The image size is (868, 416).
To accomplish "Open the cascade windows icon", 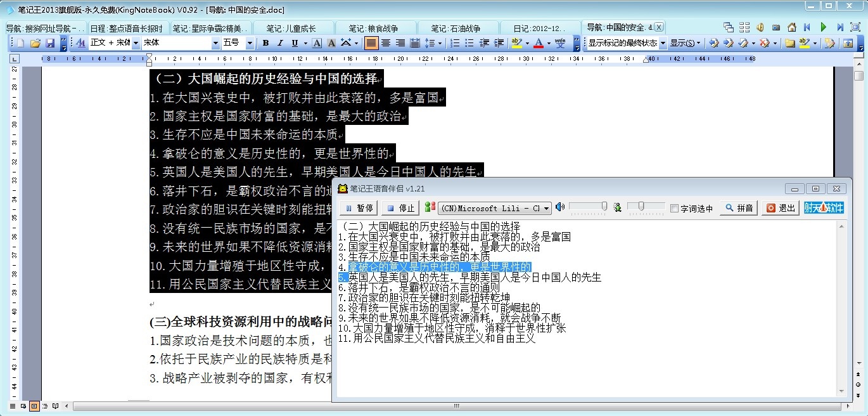I will coord(729,27).
